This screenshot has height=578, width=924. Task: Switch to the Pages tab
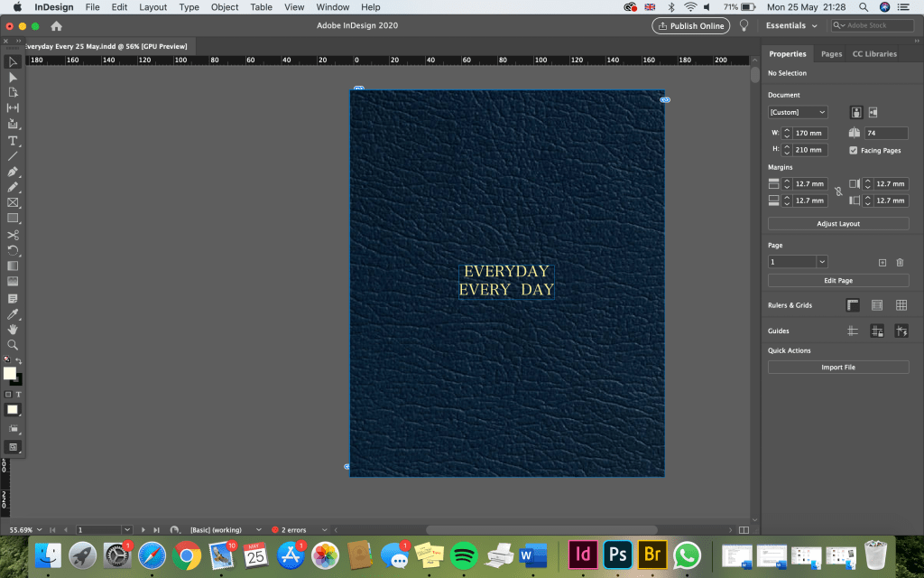[x=831, y=54]
